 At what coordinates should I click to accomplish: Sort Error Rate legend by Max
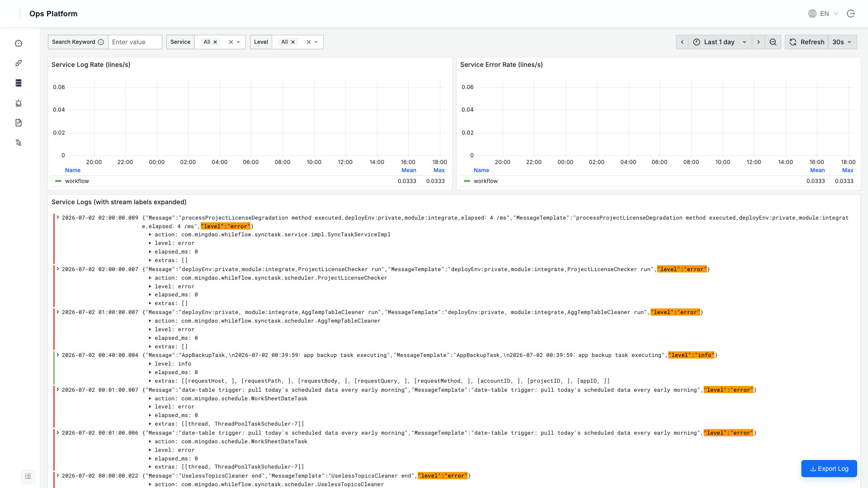(848, 170)
